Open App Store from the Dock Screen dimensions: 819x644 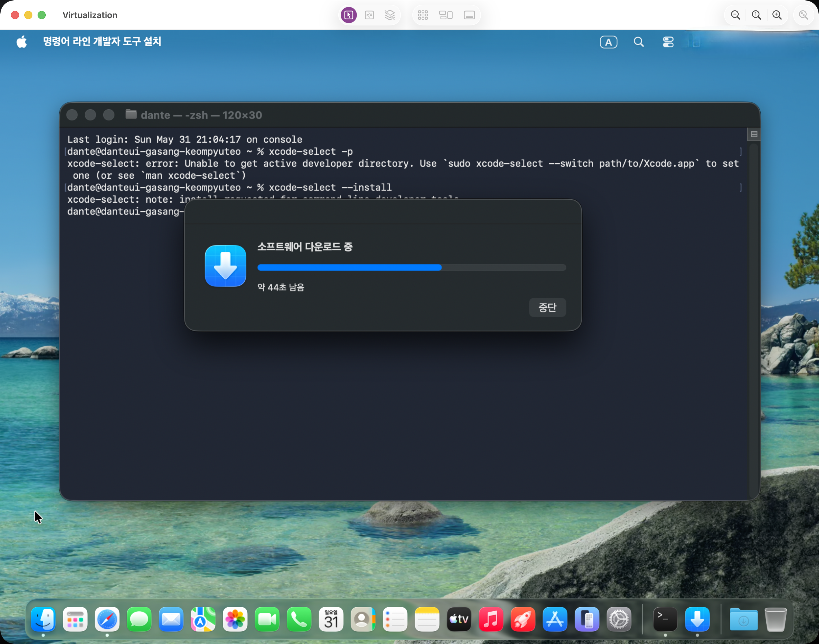pyautogui.click(x=555, y=619)
